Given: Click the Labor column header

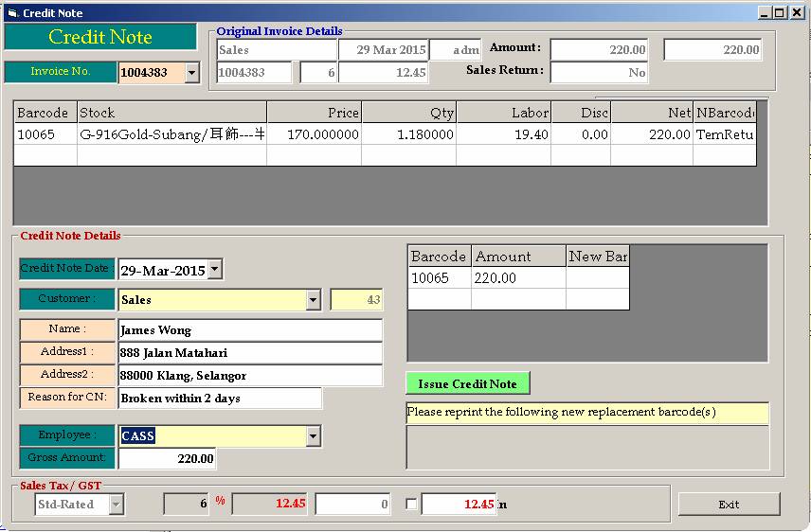Looking at the screenshot, I should 504,113.
